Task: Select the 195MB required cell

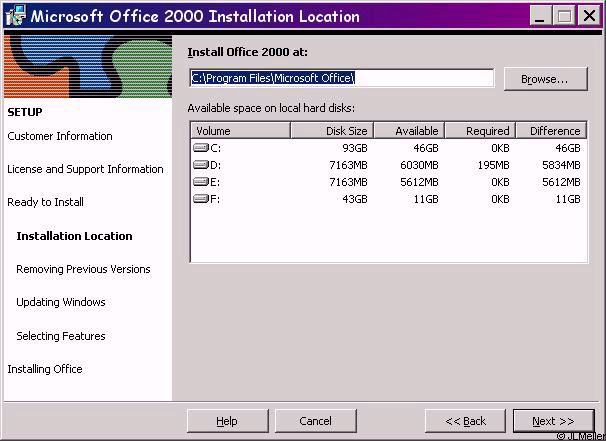Action: [x=493, y=165]
